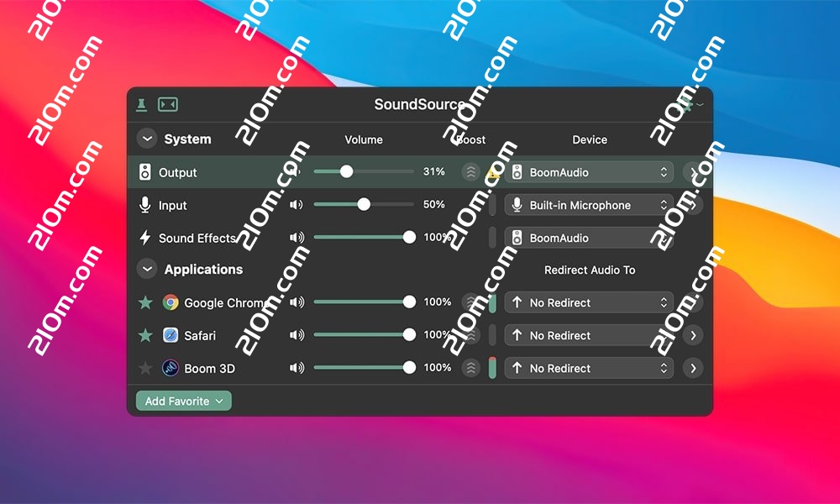This screenshot has width=840, height=504.
Task: Mute Sound Effects via speaker icon
Action: (297, 238)
